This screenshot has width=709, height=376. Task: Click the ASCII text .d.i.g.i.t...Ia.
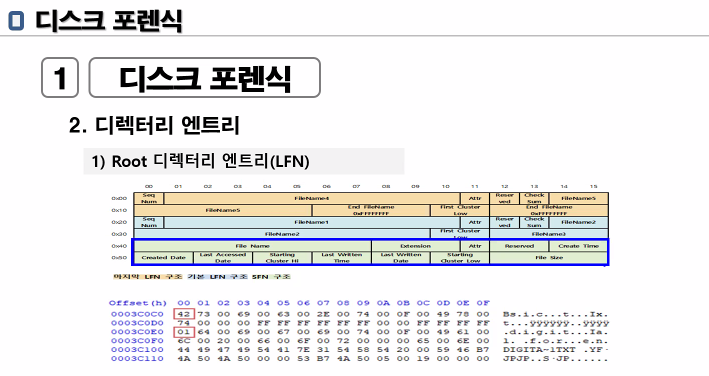coord(555,332)
